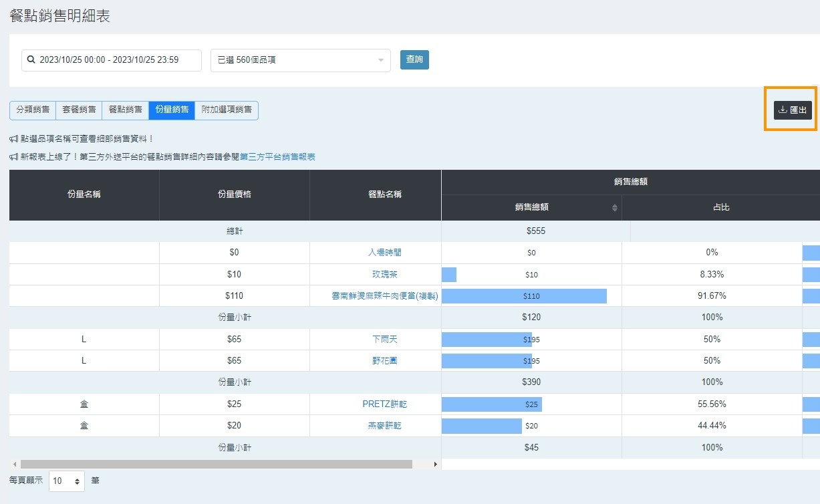The width and height of the screenshot is (820, 504).
Task: Click the horizontal scrollbar thumb
Action: point(217,464)
